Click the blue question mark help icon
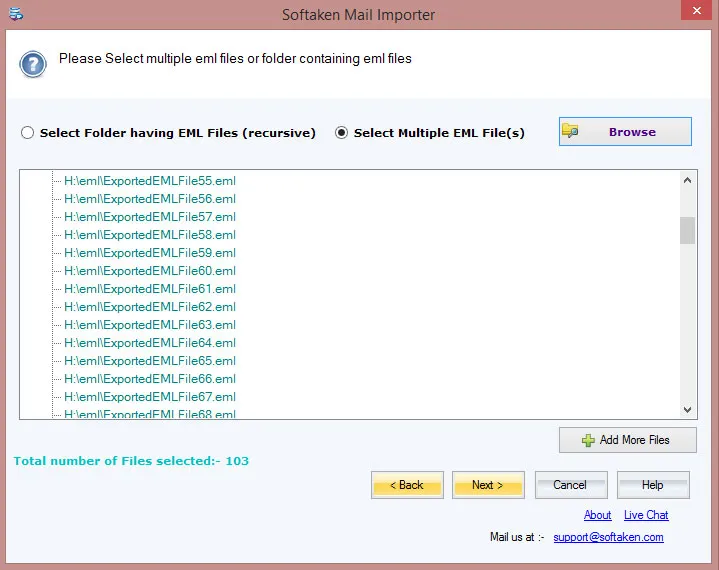719x570 pixels. (33, 64)
